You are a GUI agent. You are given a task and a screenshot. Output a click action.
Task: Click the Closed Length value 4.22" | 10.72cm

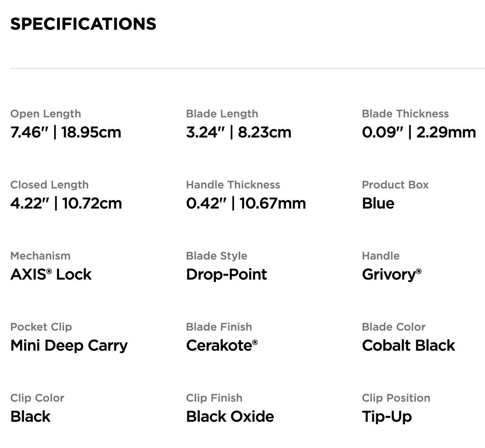(x=66, y=204)
